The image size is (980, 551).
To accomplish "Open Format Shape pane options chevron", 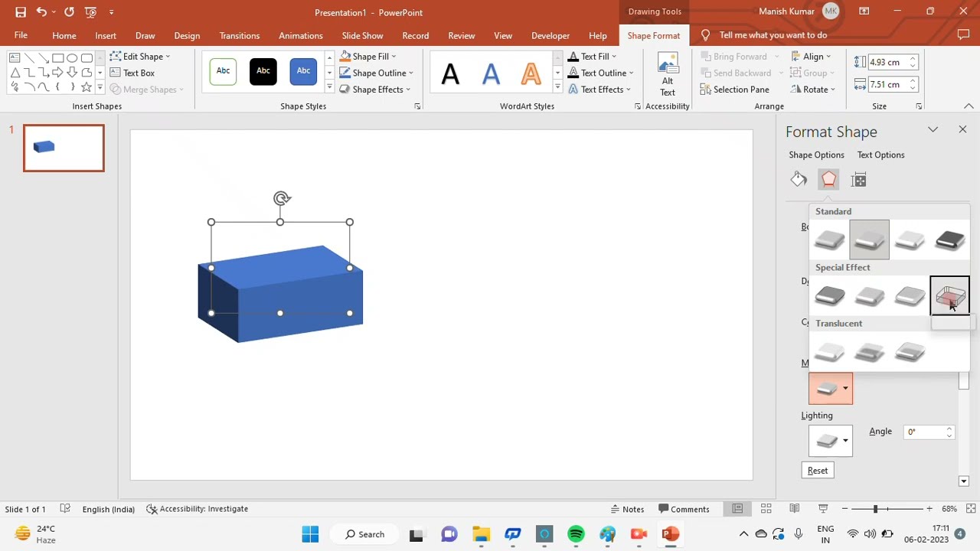I will 933,130.
